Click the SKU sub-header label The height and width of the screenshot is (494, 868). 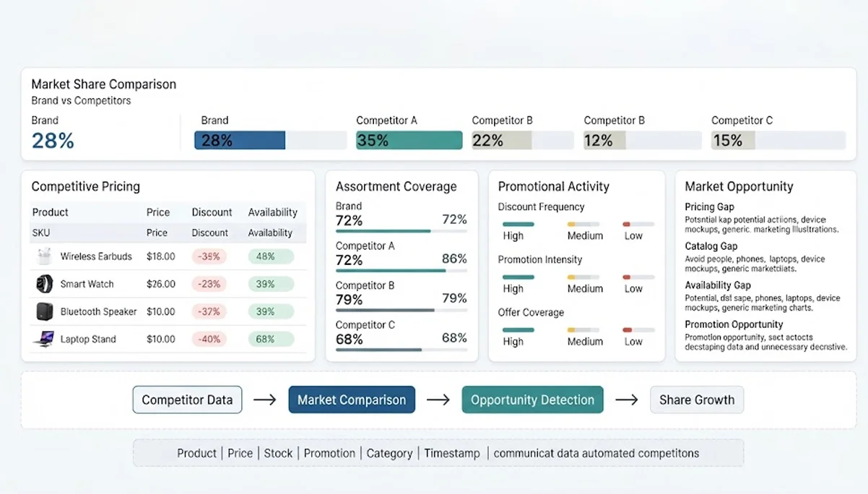coord(40,233)
